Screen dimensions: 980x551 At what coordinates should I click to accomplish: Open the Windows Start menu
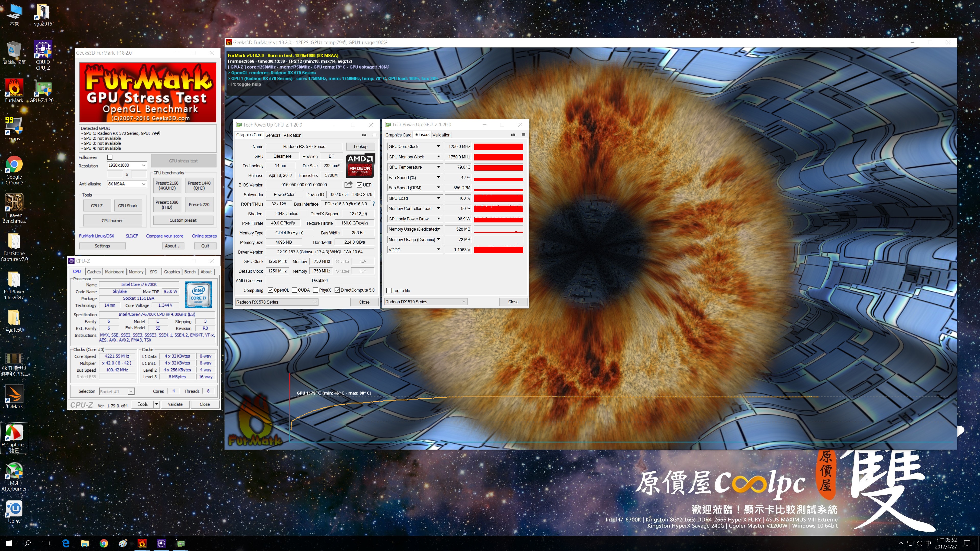point(9,543)
